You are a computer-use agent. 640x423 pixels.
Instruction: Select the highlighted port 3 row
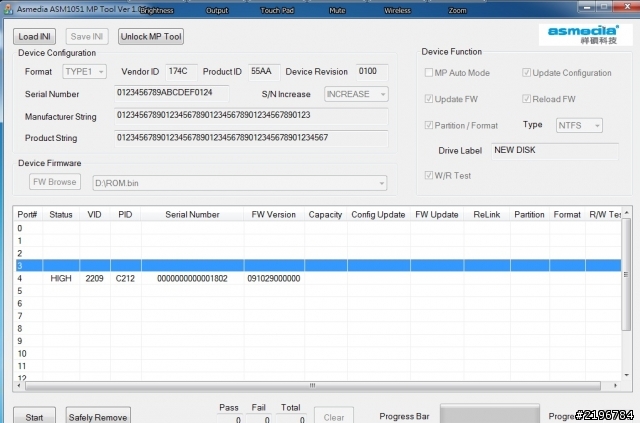[x=318, y=265]
